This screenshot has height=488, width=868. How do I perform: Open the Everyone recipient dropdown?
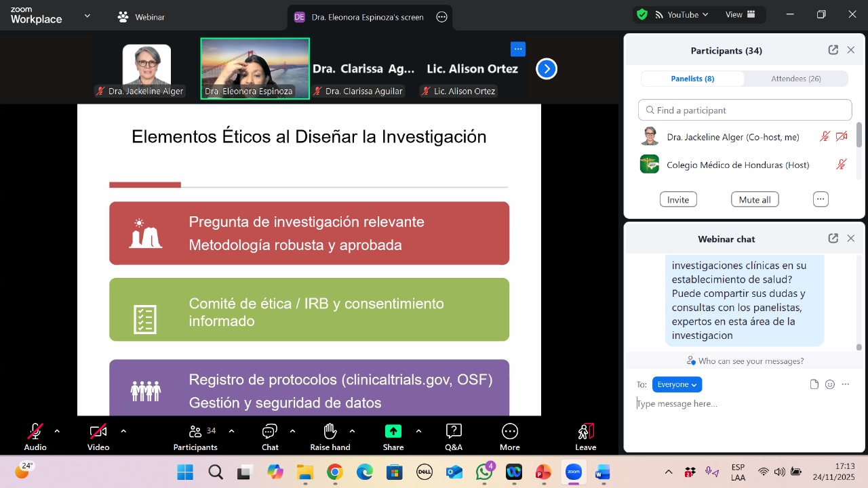coord(677,384)
